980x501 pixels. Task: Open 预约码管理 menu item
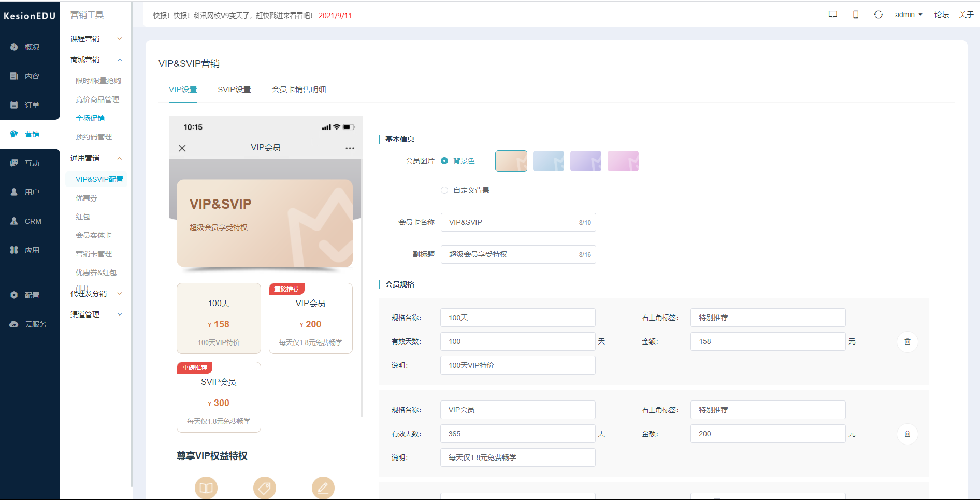click(x=94, y=137)
